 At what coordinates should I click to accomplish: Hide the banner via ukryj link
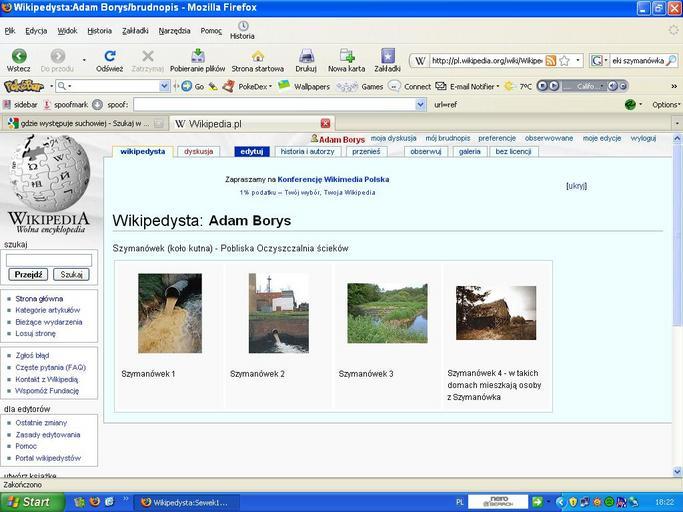[x=576, y=186]
